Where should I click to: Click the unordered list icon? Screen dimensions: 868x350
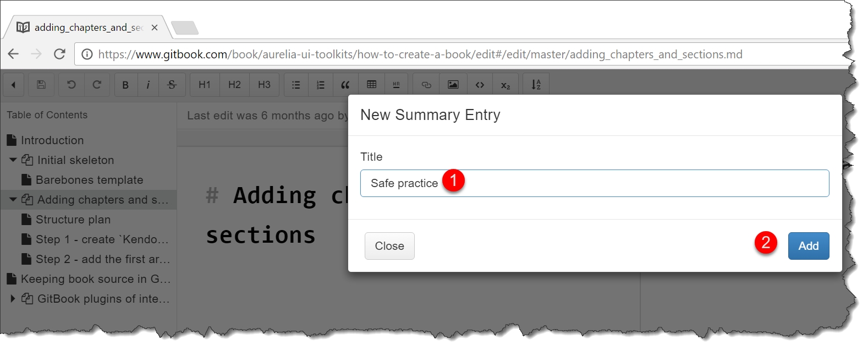[296, 85]
